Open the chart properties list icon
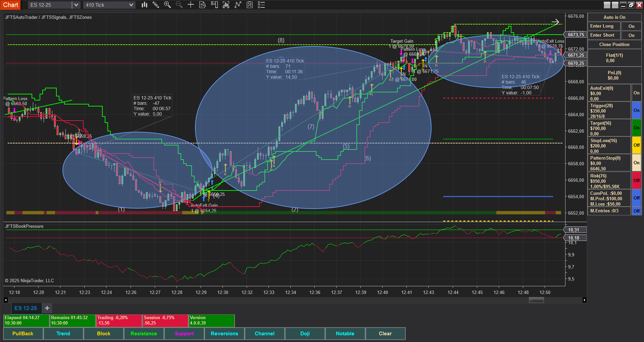Screen dimensions: 644x342 [261, 5]
